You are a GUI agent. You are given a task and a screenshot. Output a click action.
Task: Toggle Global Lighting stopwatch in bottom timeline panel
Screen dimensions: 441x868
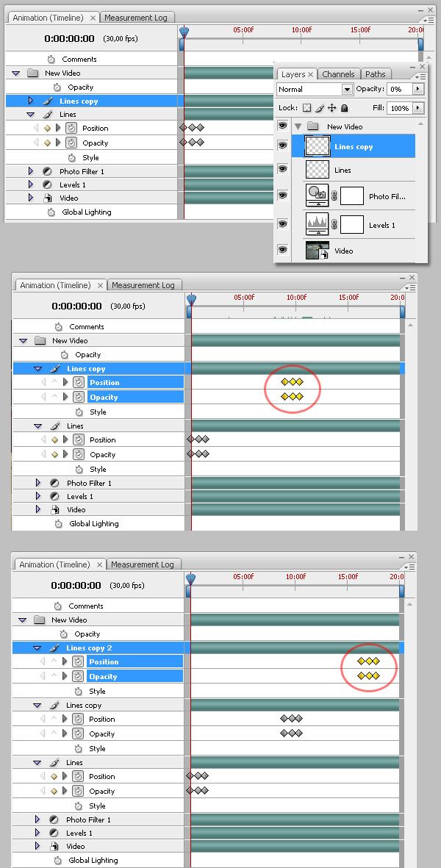(x=57, y=860)
